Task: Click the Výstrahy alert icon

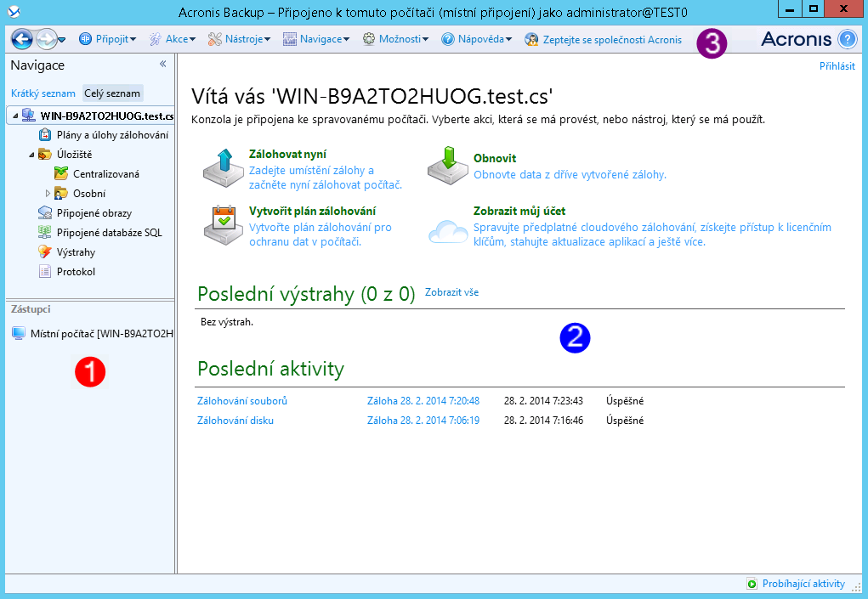Action: pyautogui.click(x=45, y=252)
